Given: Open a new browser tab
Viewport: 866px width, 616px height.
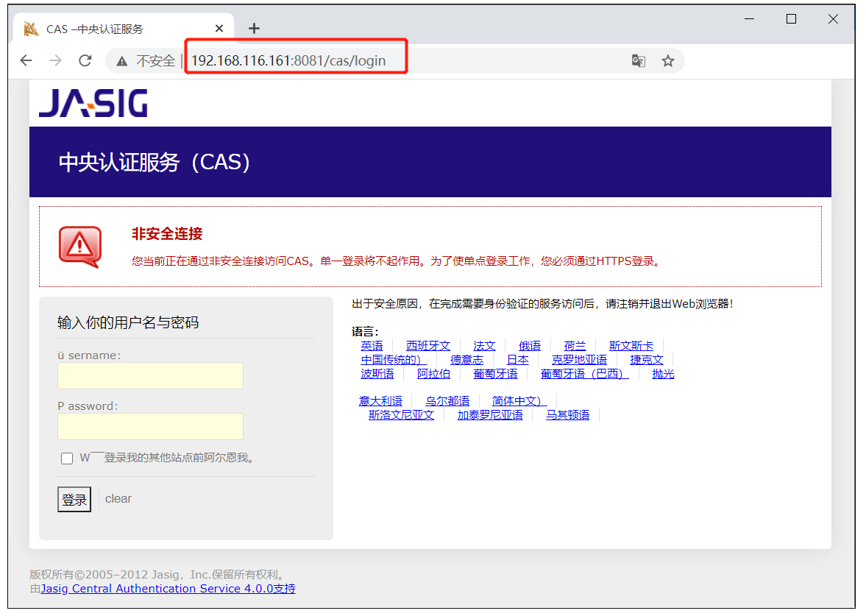Looking at the screenshot, I should pyautogui.click(x=254, y=28).
